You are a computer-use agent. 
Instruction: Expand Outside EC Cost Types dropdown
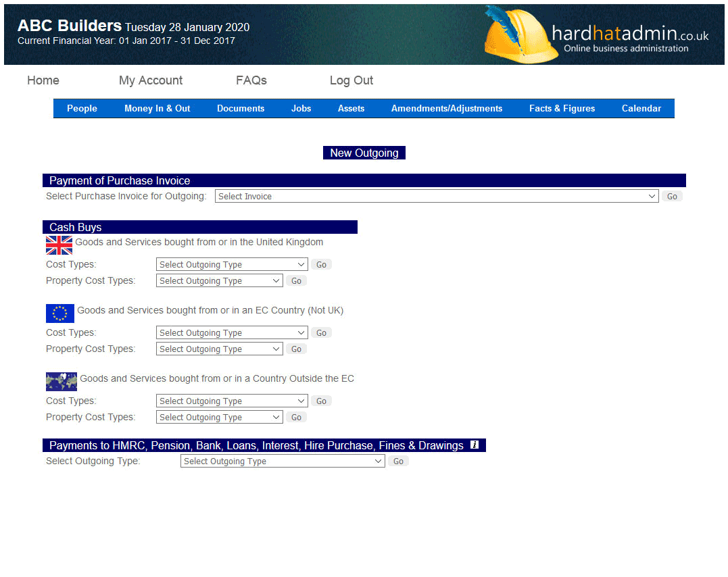pyautogui.click(x=231, y=401)
